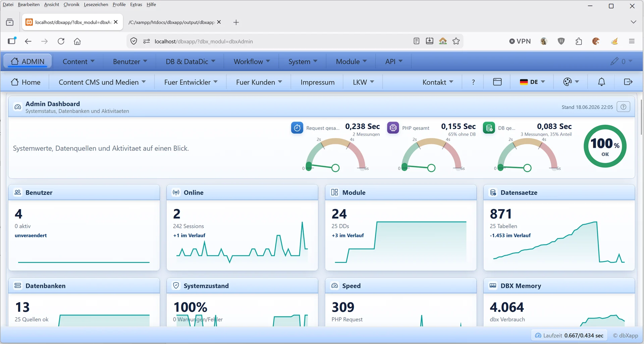This screenshot has height=344, width=644.
Task: Click the Speed card gauge icon
Action: click(334, 286)
